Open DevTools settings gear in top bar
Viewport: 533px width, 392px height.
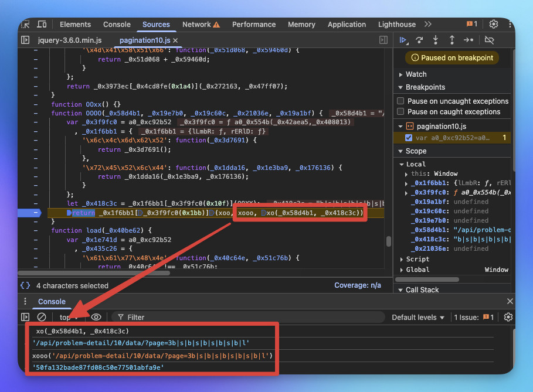coord(494,24)
